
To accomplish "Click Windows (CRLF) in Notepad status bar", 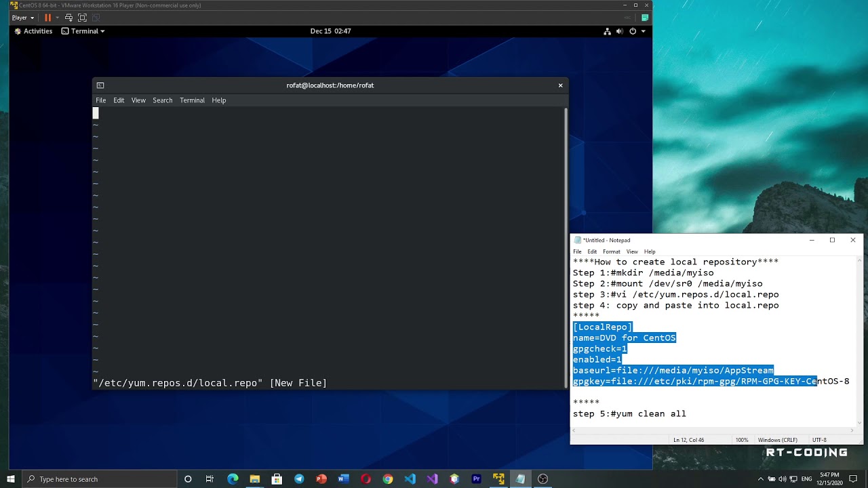I will pos(778,440).
